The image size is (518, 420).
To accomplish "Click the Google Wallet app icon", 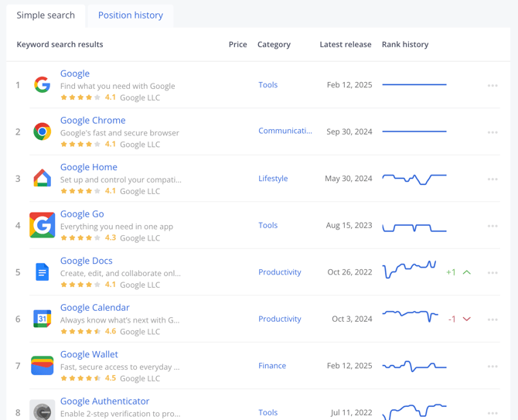I will (43, 366).
